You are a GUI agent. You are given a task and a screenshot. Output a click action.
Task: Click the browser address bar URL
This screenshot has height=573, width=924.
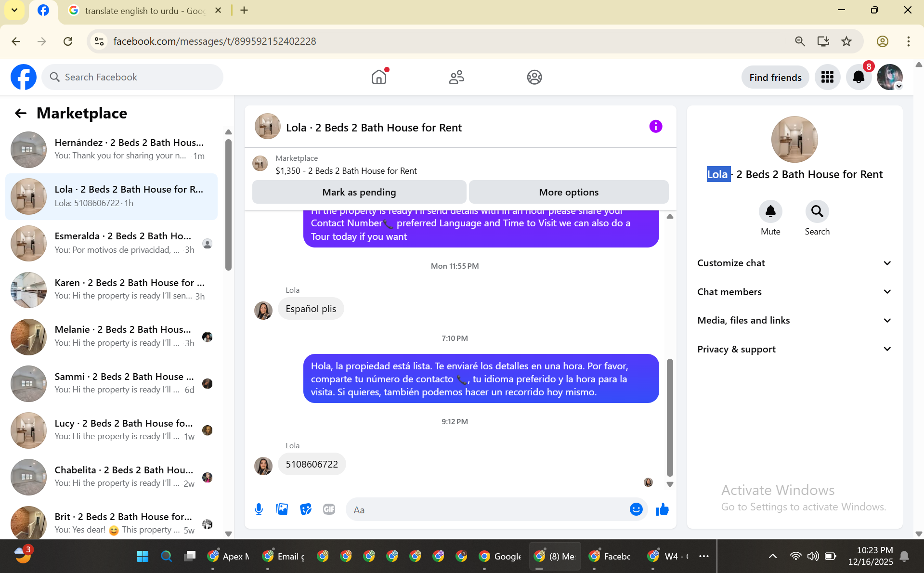pos(215,41)
